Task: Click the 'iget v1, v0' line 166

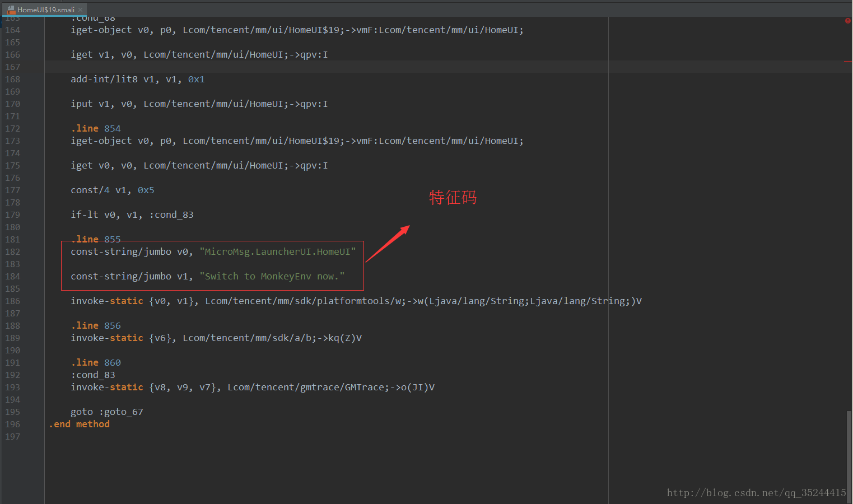Action: [199, 55]
